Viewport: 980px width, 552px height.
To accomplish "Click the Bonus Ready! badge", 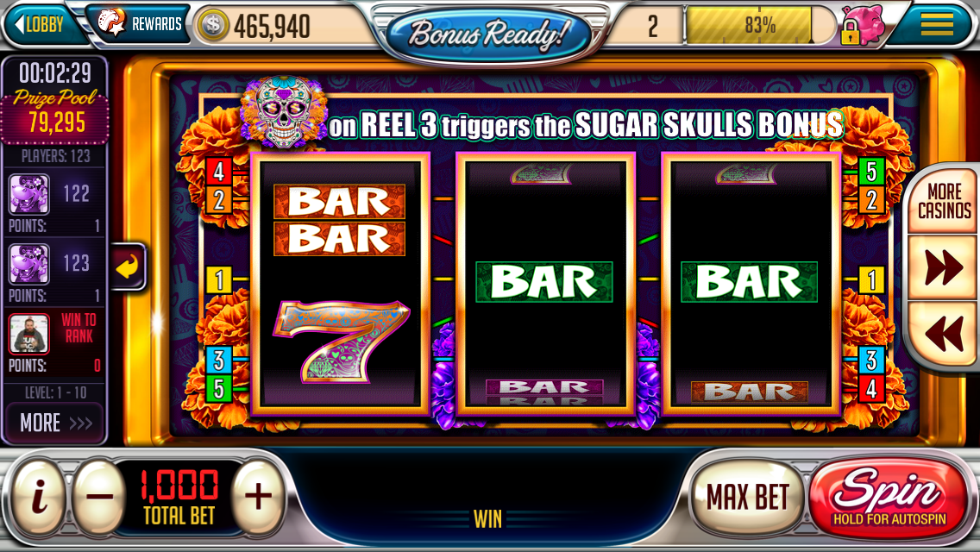I will tap(488, 34).
